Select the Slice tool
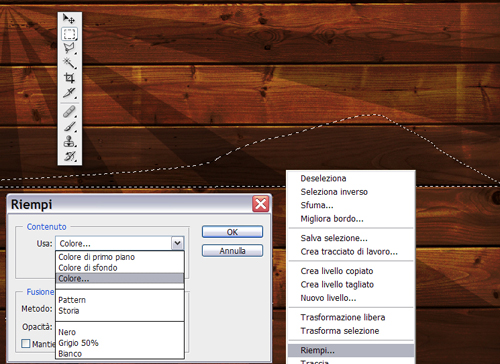 69,93
